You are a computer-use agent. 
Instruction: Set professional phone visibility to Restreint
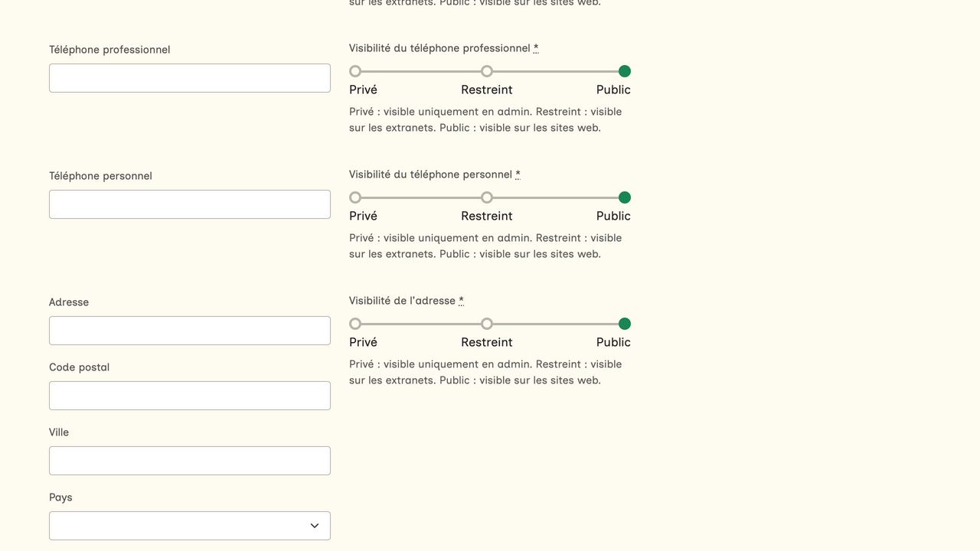(487, 71)
